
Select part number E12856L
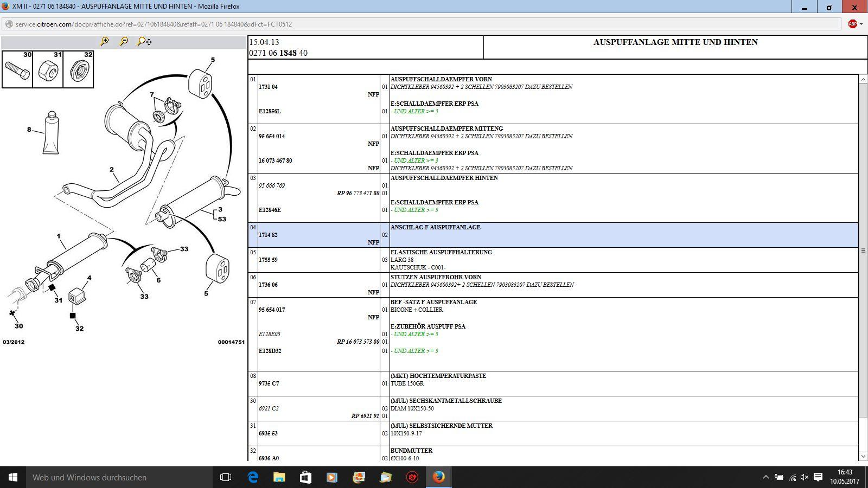(270, 111)
